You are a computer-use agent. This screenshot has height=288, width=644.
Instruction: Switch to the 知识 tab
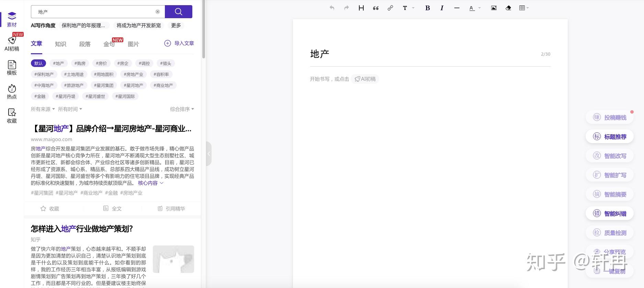coord(60,44)
